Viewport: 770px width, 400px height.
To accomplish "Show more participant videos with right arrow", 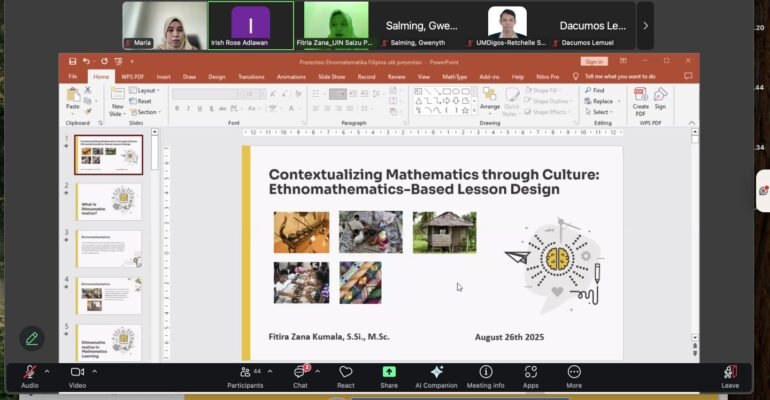I will pyautogui.click(x=645, y=25).
